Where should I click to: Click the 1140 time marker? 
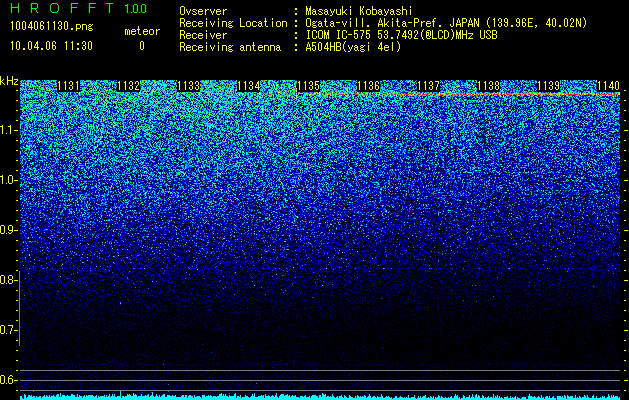click(608, 86)
